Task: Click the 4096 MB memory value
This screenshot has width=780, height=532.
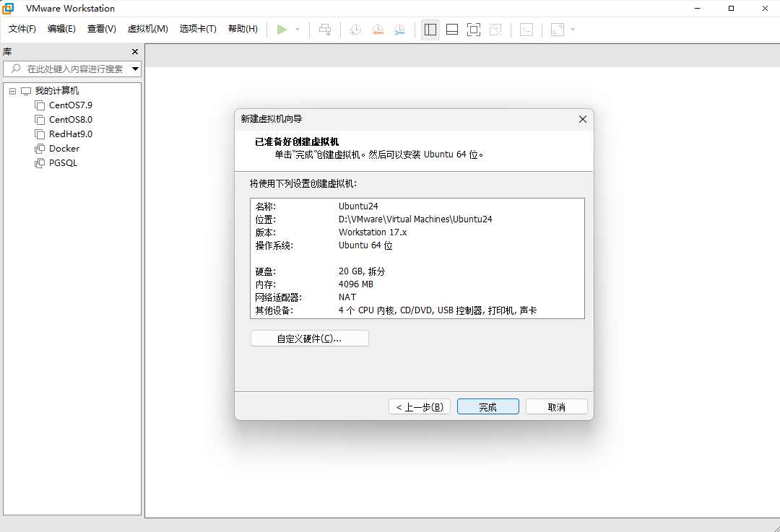Action: point(355,284)
